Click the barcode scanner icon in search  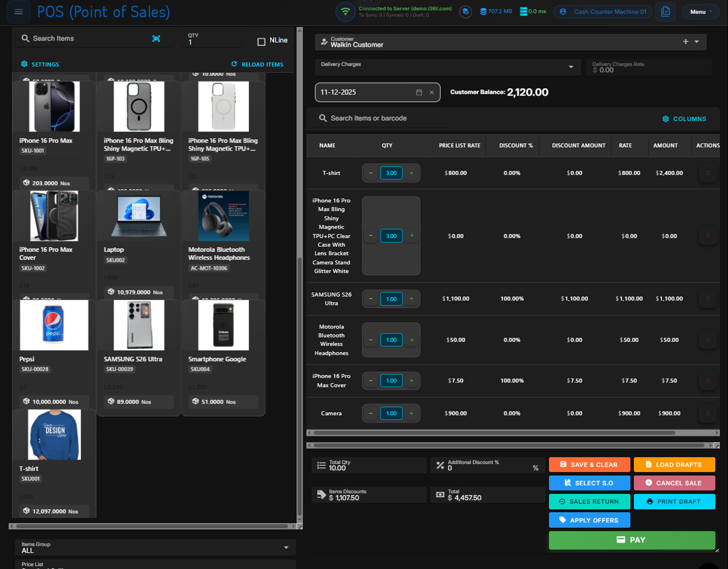[x=156, y=39]
